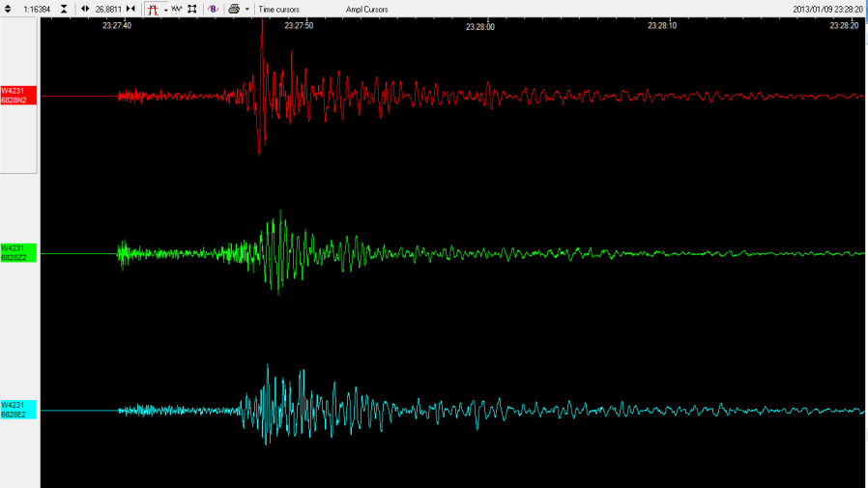Click the horizontal time compress arrows icon

(x=130, y=9)
